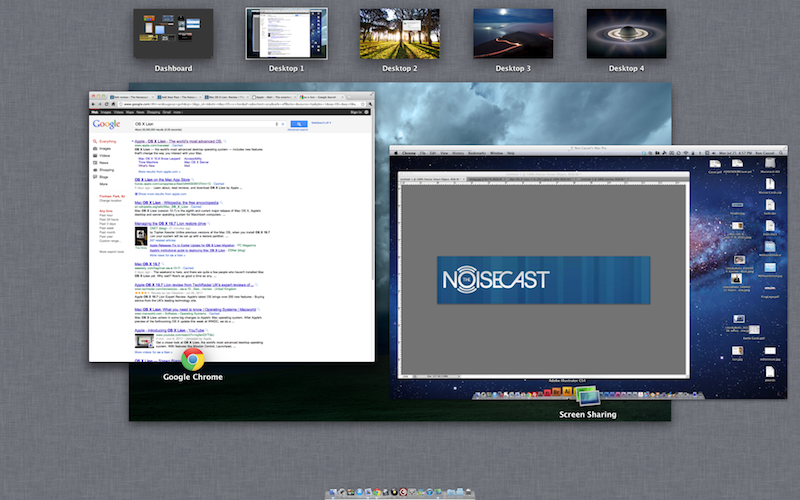
Task: Select the Apple tab in the Chrome window
Action: (x=274, y=97)
